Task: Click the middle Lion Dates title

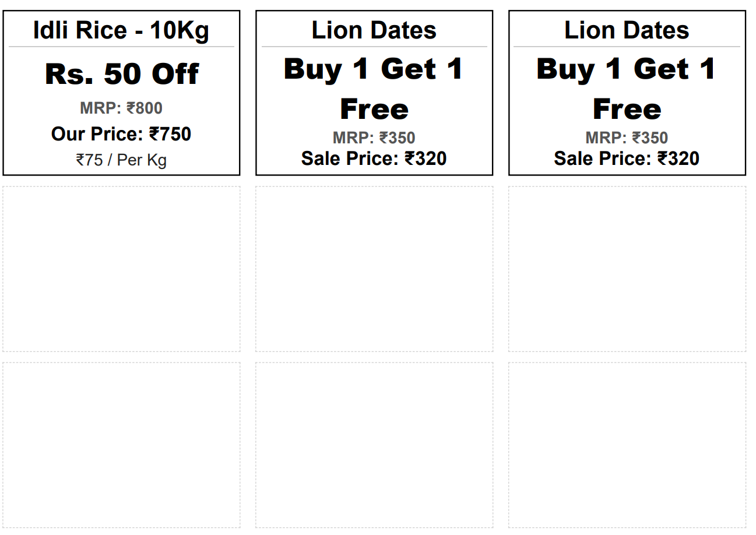Action: coord(374,30)
